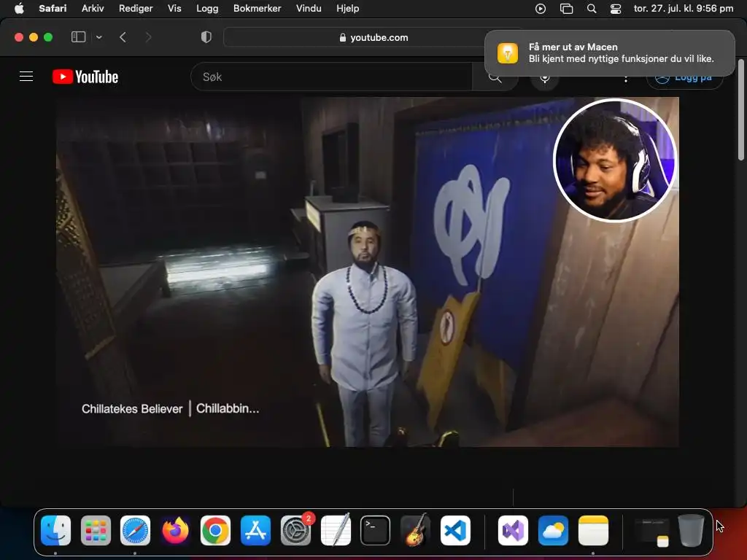Image resolution: width=747 pixels, height=560 pixels.
Task: Open Spotlight search in menu bar
Action: [x=591, y=8]
